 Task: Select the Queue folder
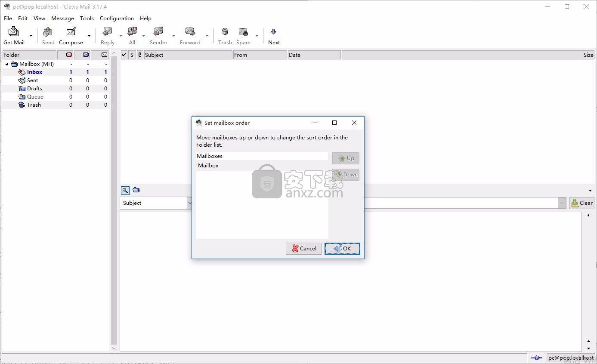35,97
